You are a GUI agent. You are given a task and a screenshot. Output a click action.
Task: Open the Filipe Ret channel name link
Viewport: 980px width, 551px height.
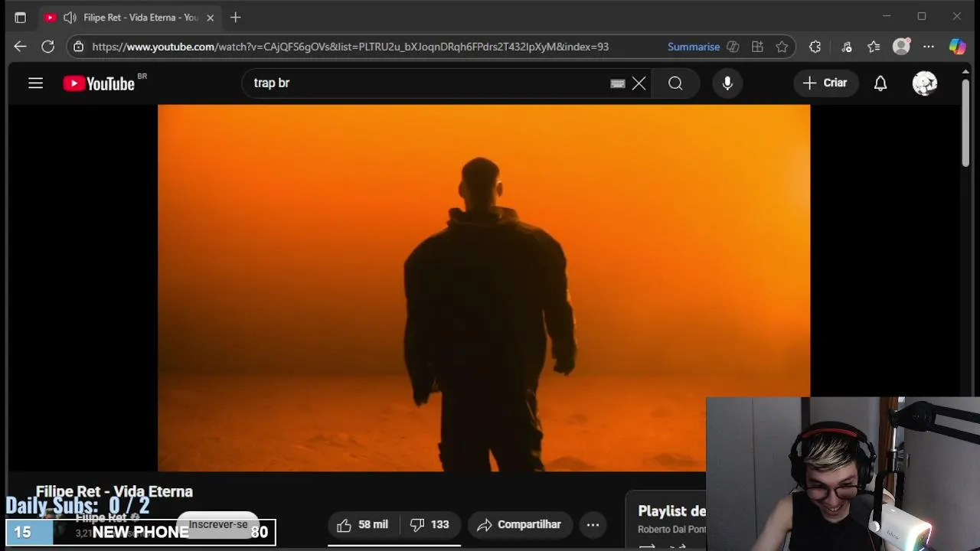(101, 518)
